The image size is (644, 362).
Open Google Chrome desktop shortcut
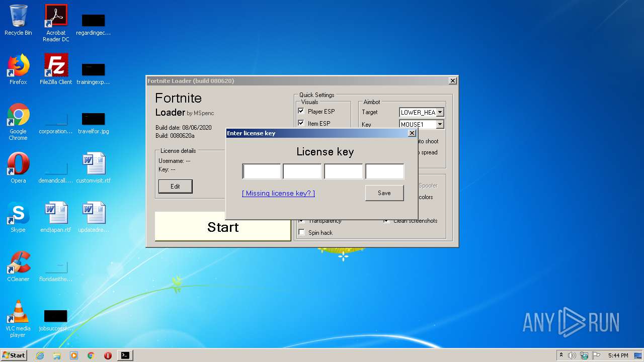(18, 122)
